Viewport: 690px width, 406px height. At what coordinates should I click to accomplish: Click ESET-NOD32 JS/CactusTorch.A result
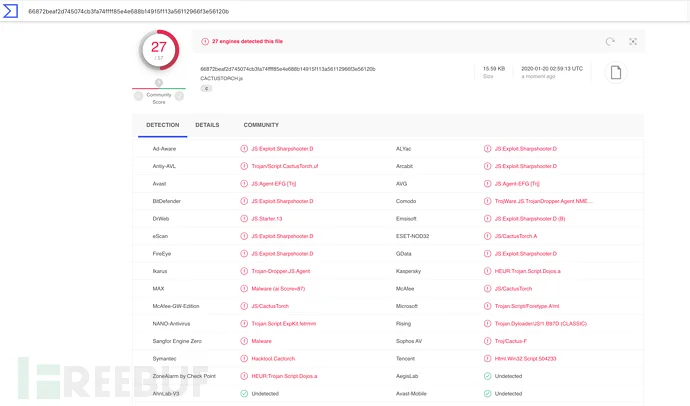click(x=516, y=236)
